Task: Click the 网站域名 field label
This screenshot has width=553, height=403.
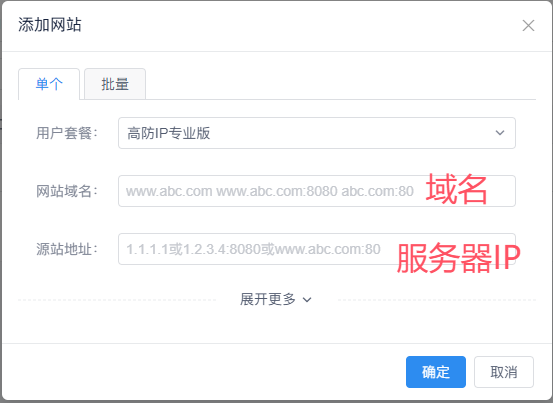Action: 66,191
